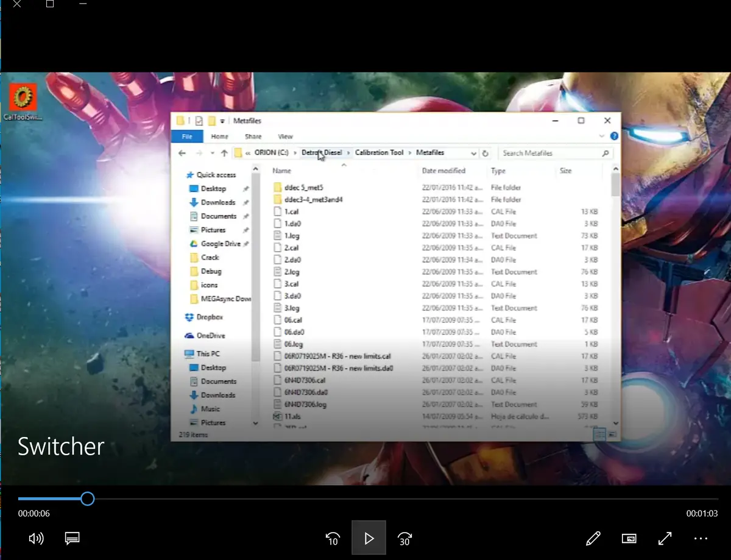Switch to mini view mode
This screenshot has width=731, height=560.
[x=629, y=539]
